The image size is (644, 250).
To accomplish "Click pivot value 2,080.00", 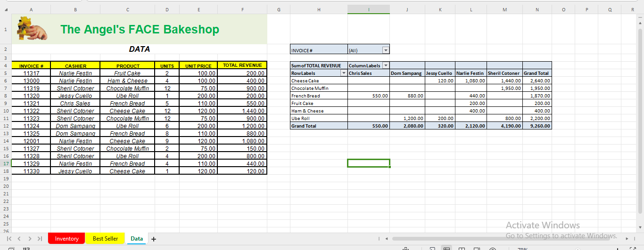I will 407,126.
